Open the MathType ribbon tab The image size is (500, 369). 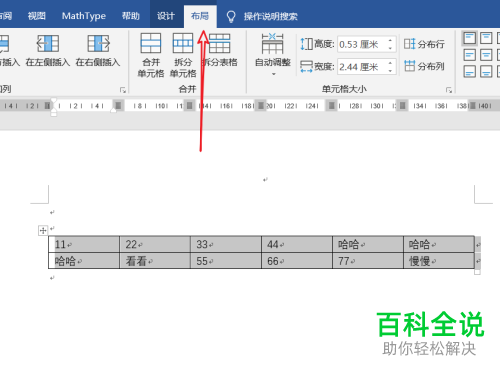[x=84, y=16]
